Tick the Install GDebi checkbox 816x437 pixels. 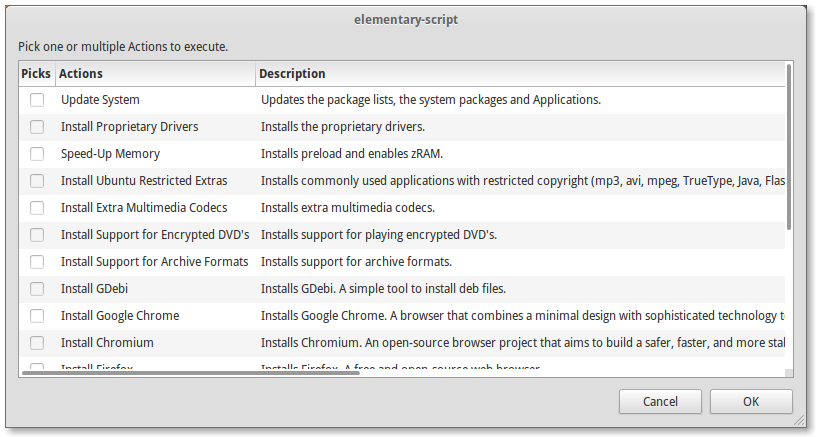(x=37, y=289)
